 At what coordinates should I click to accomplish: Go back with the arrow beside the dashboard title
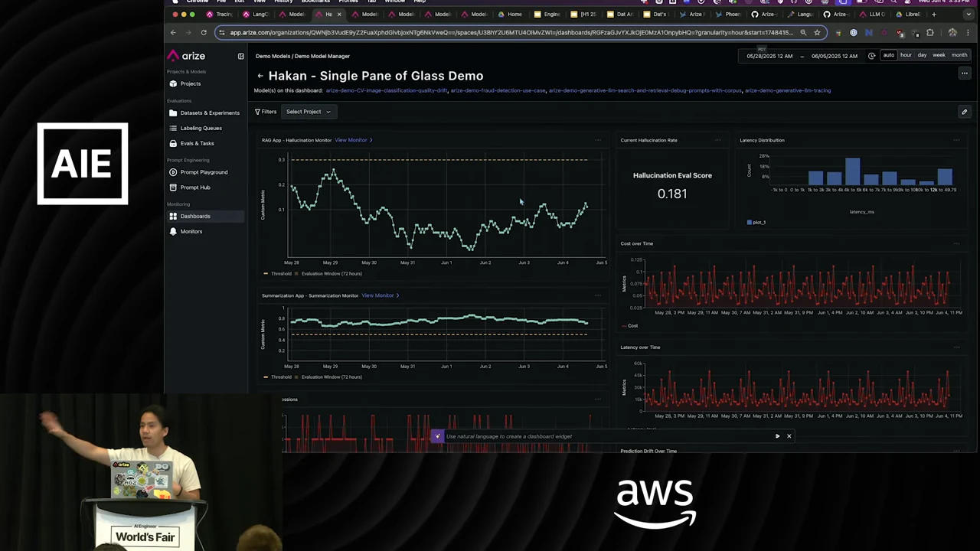click(260, 76)
